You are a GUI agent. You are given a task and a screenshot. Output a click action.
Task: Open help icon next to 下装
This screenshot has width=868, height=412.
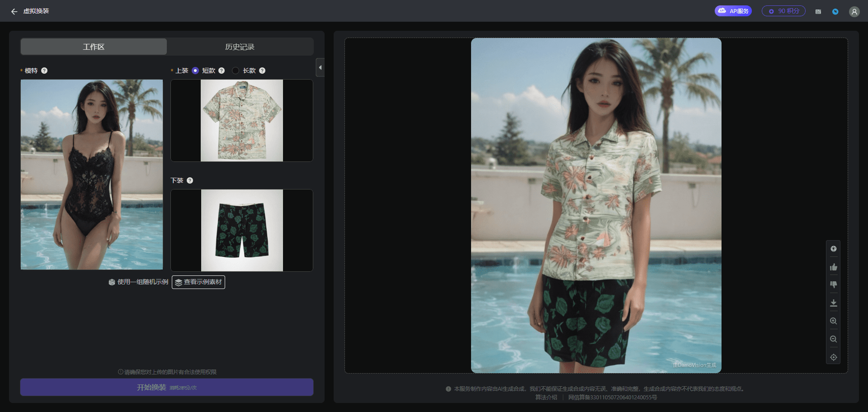[190, 180]
